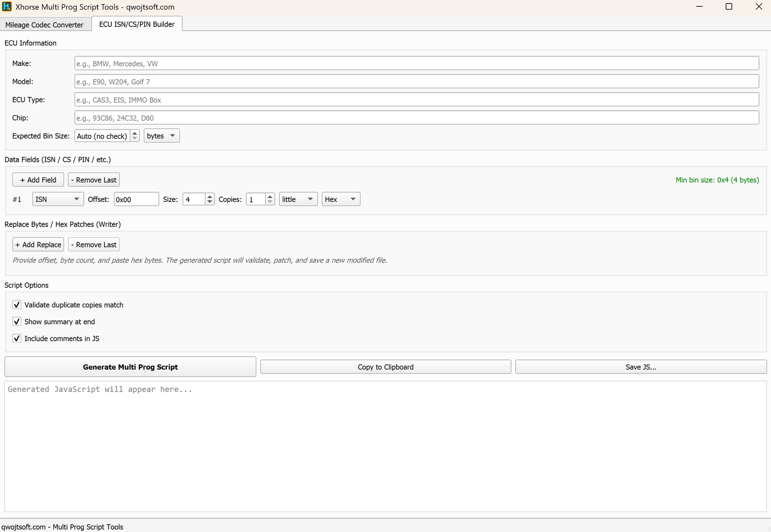Viewport: 771px width, 532px height.
Task: Focus the Model input field
Action: pyautogui.click(x=417, y=81)
